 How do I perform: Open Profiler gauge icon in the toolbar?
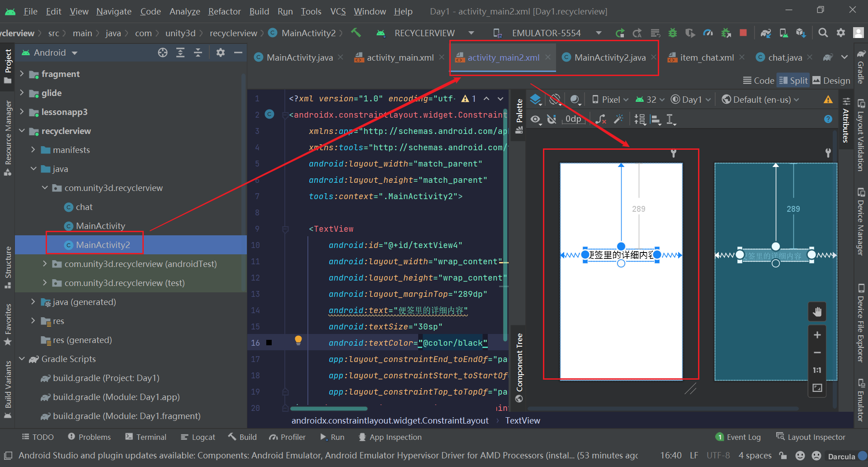tap(708, 33)
